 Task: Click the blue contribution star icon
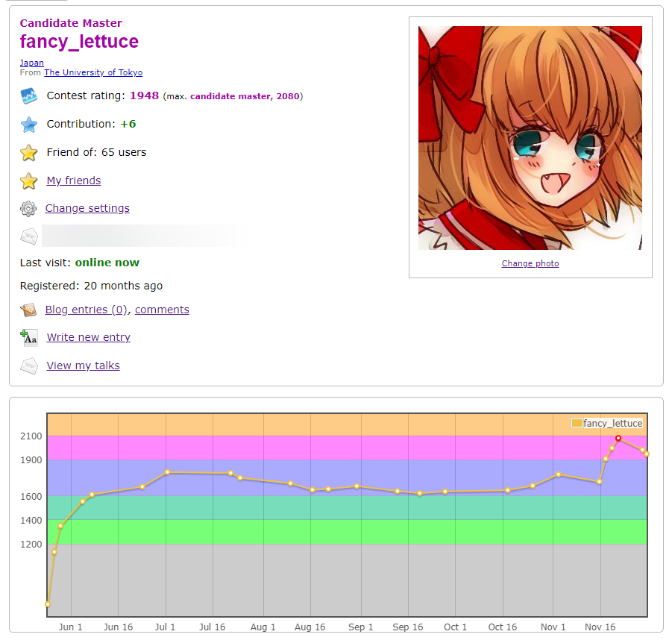click(28, 125)
